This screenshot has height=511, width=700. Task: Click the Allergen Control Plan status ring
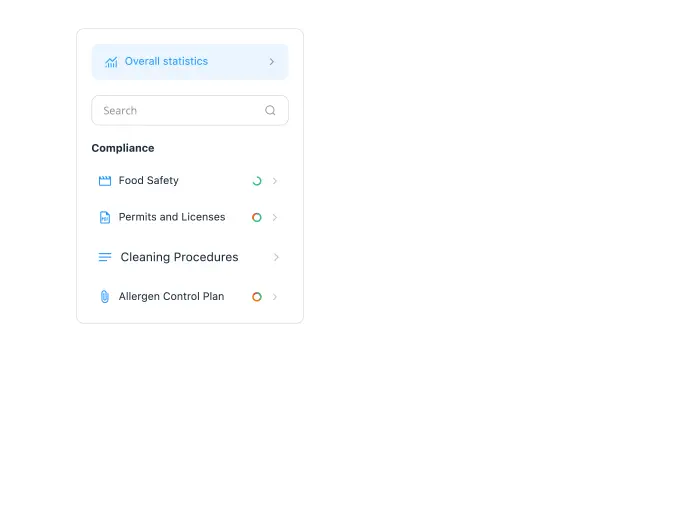(257, 297)
